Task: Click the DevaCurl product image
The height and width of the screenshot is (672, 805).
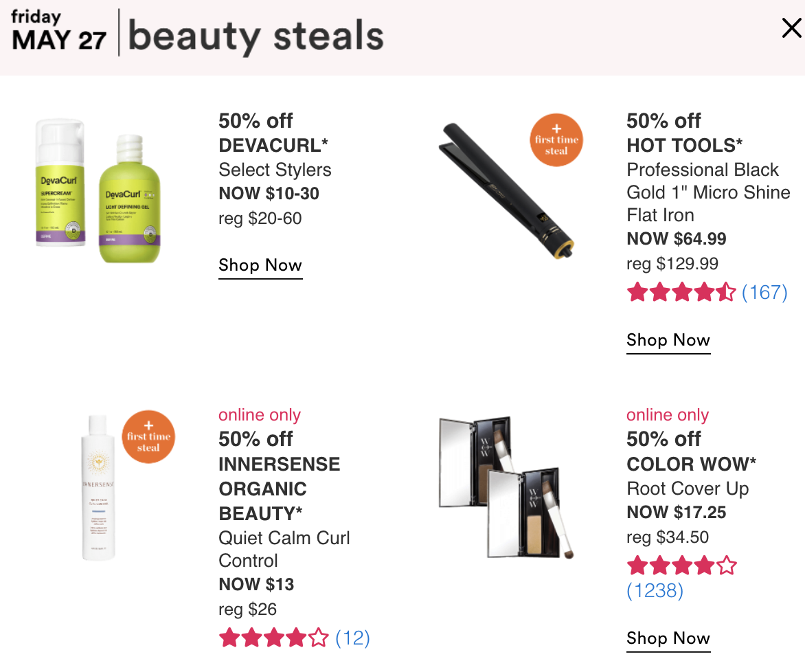Action: tap(98, 190)
